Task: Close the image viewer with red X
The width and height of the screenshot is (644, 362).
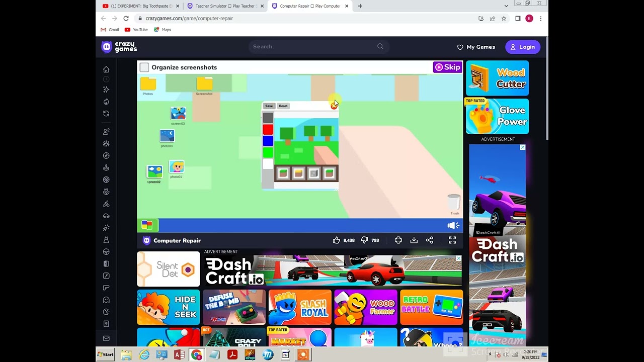Action: pos(334,106)
